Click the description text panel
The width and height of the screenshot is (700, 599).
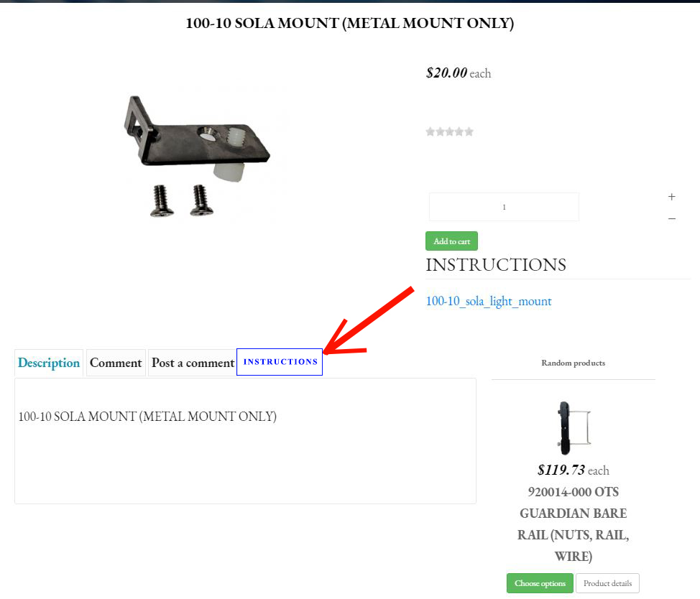tap(245, 441)
